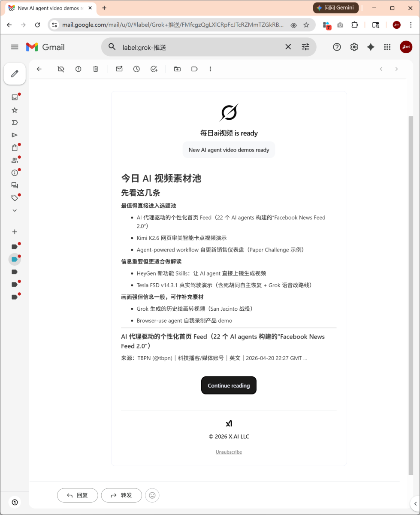420x515 pixels.
Task: Open the Purchases shopping bag category
Action: click(15, 148)
